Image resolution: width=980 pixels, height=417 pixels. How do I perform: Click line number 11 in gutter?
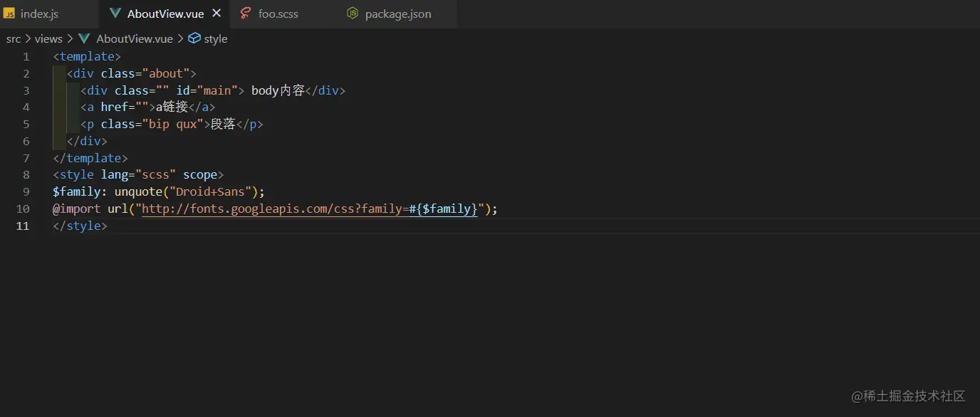click(23, 226)
